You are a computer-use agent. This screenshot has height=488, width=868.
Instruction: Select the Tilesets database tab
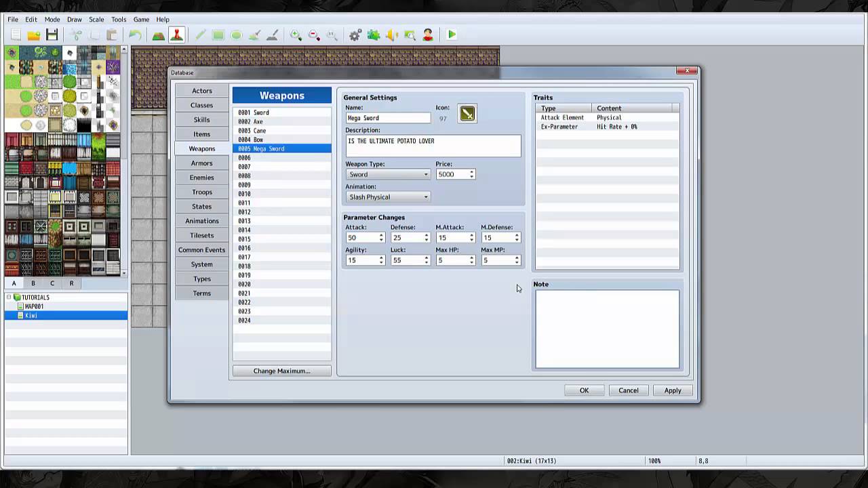point(201,236)
